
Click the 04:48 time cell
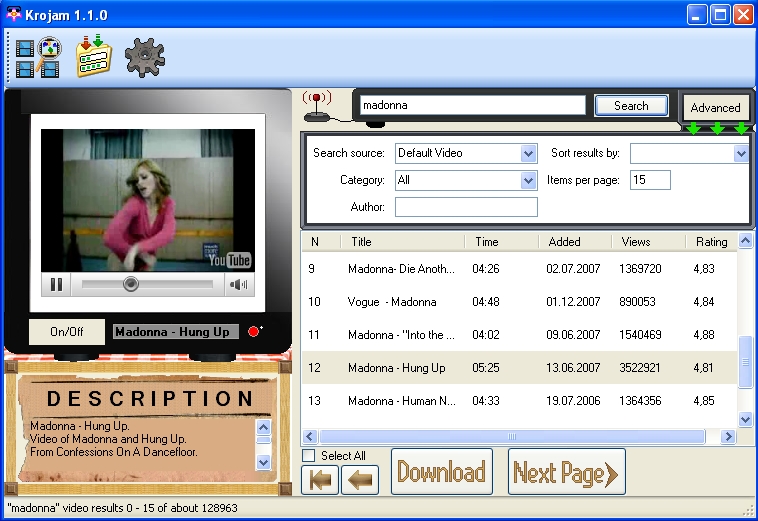[x=486, y=302]
